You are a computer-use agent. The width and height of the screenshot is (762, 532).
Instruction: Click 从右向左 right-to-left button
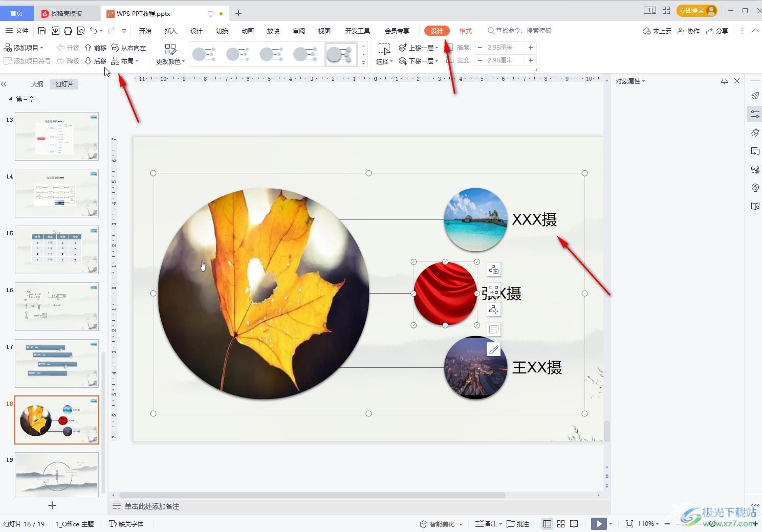[129, 48]
